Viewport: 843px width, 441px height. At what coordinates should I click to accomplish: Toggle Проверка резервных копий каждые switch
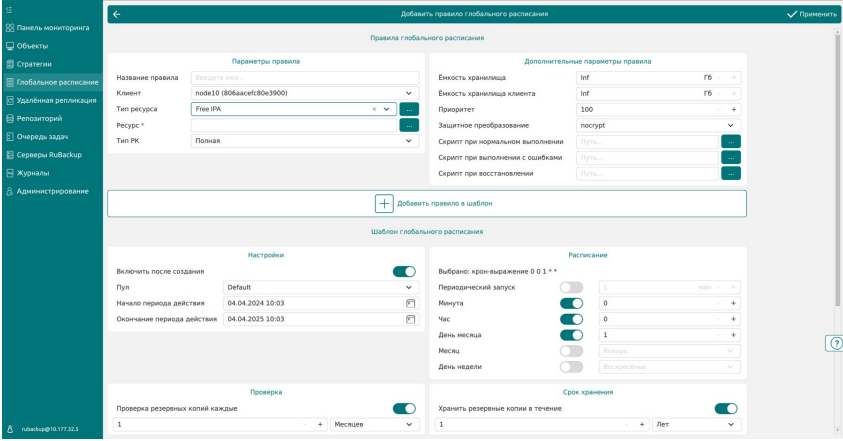pos(404,409)
